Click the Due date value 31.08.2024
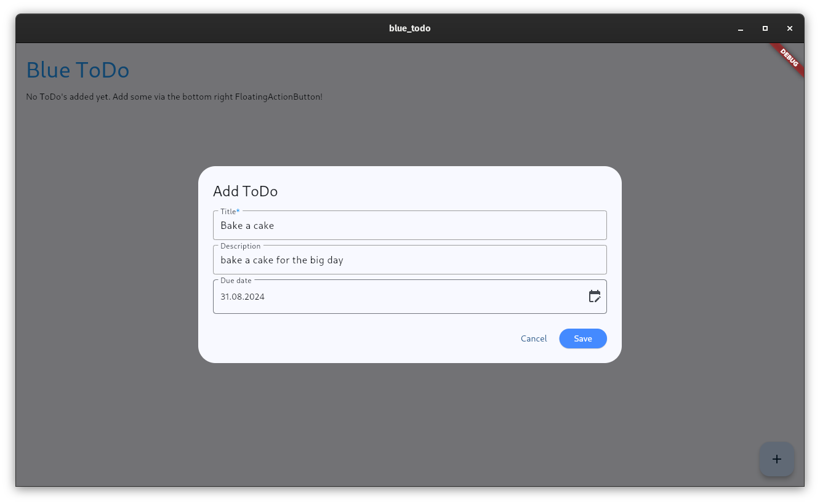Screen dimensions: 820x504 click(242, 296)
